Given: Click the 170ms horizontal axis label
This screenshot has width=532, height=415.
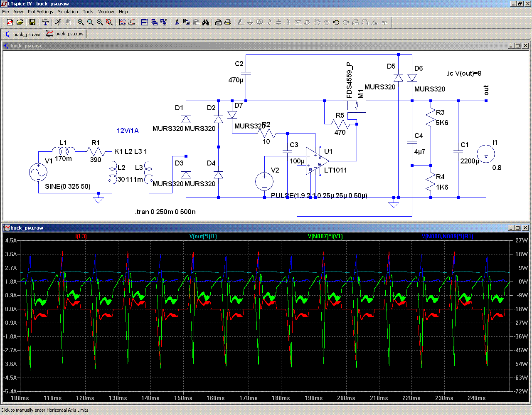Looking at the screenshot, I should (249, 398).
